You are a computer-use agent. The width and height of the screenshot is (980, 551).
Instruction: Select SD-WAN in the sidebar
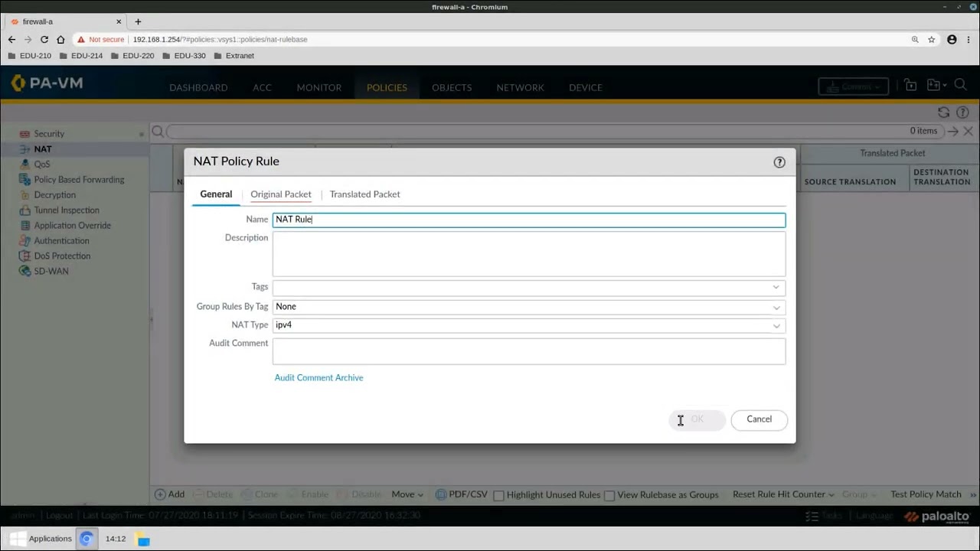[x=51, y=272]
